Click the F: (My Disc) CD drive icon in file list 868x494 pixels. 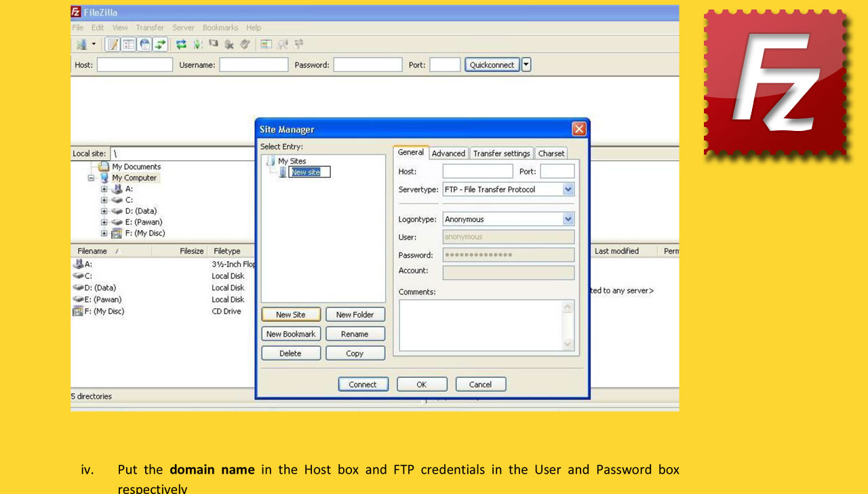click(x=77, y=311)
